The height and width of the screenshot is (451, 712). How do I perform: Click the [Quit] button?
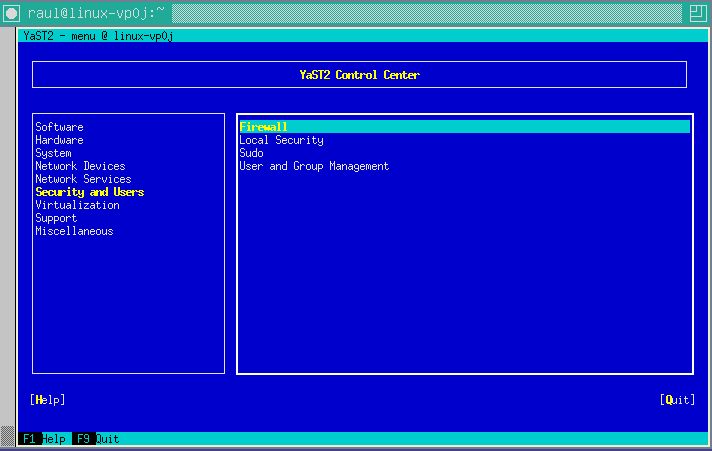click(x=677, y=400)
